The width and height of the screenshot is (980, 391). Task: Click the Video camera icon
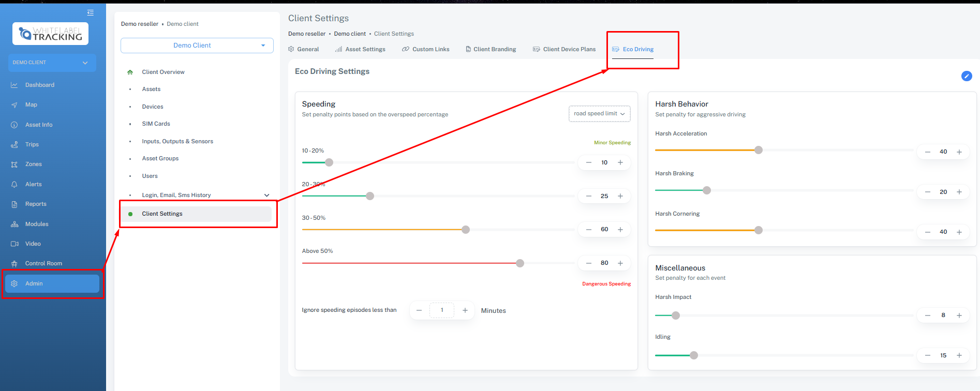tap(14, 244)
